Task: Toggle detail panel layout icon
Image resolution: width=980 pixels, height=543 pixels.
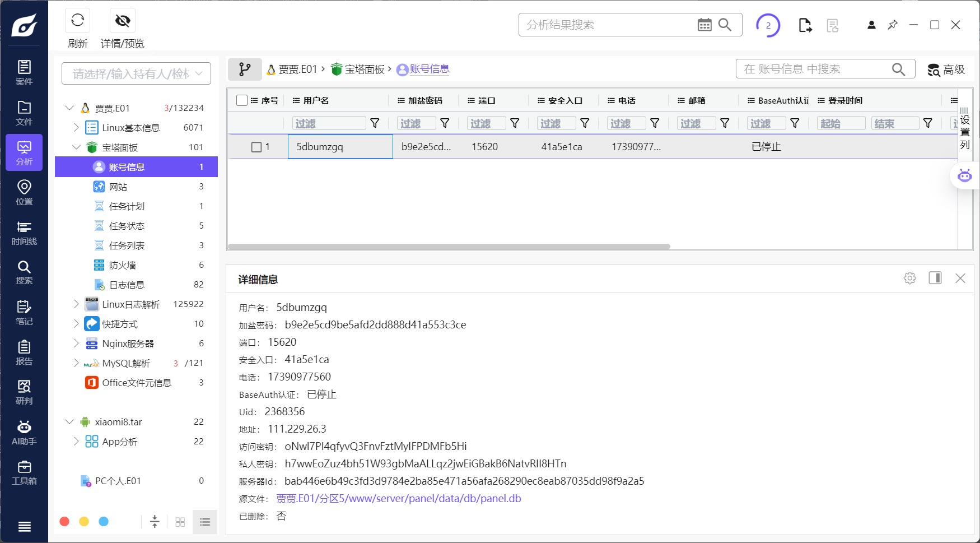Action: click(x=935, y=278)
